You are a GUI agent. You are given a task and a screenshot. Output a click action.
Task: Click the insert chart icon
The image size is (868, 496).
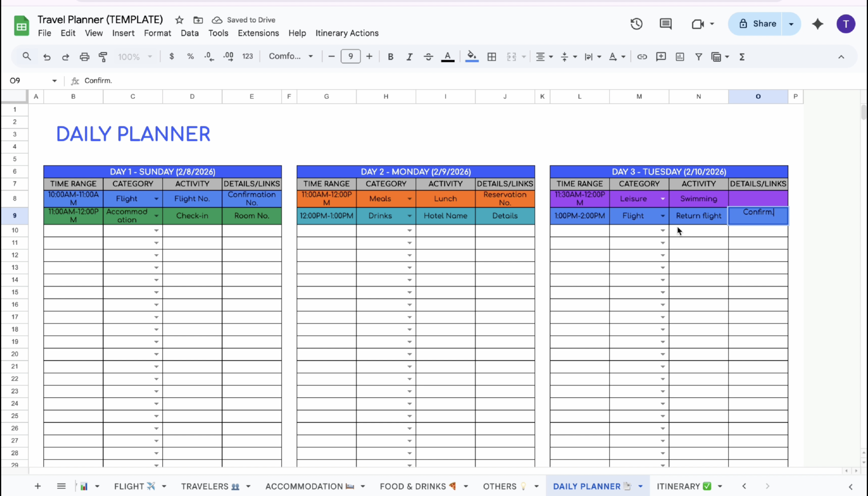[x=679, y=57]
